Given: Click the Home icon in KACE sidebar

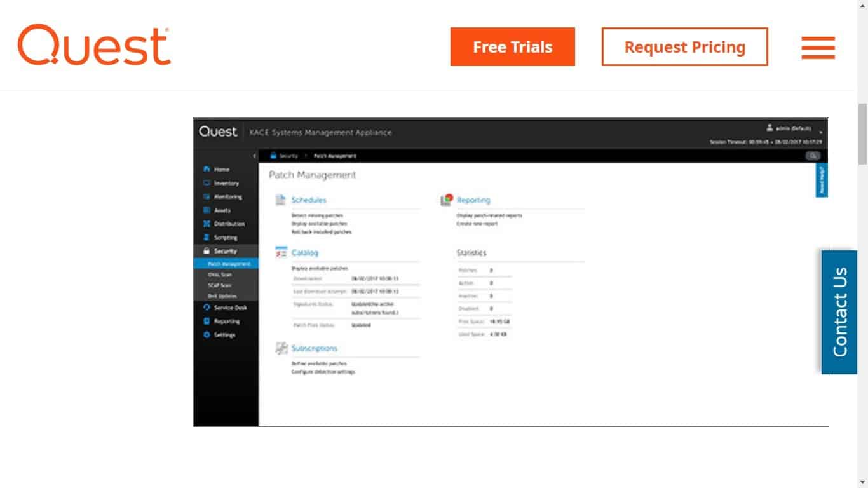Looking at the screenshot, I should tap(207, 170).
